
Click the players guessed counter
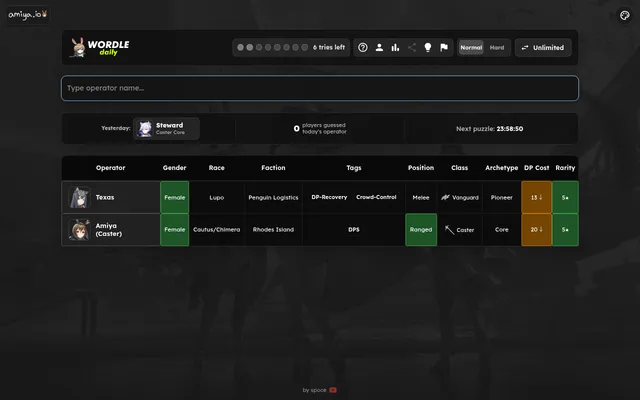[320, 129]
